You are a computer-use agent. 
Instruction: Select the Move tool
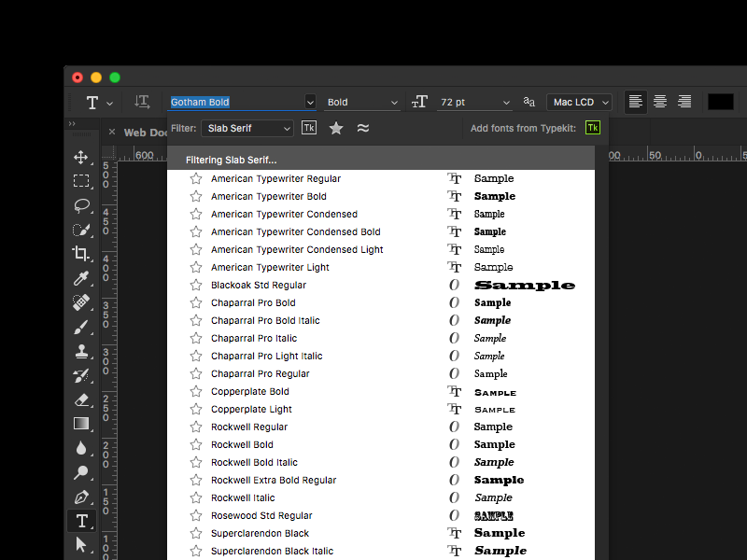pyautogui.click(x=81, y=157)
